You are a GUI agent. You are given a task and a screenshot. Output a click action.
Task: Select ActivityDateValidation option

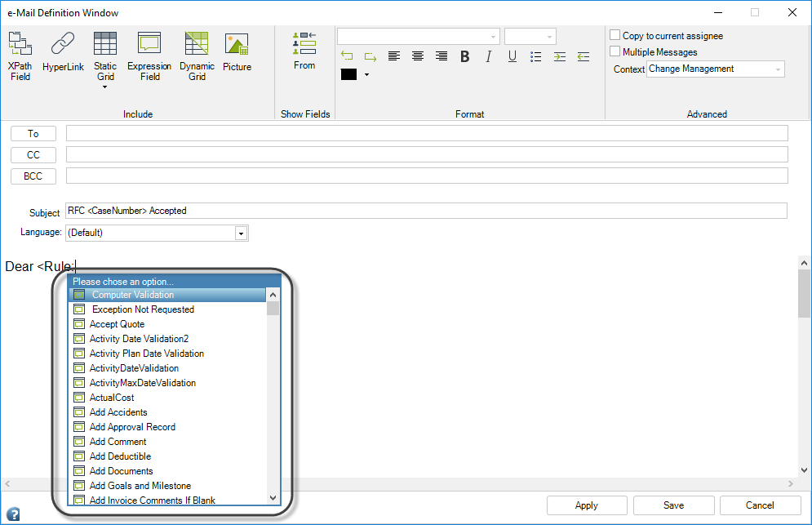[x=167, y=368]
